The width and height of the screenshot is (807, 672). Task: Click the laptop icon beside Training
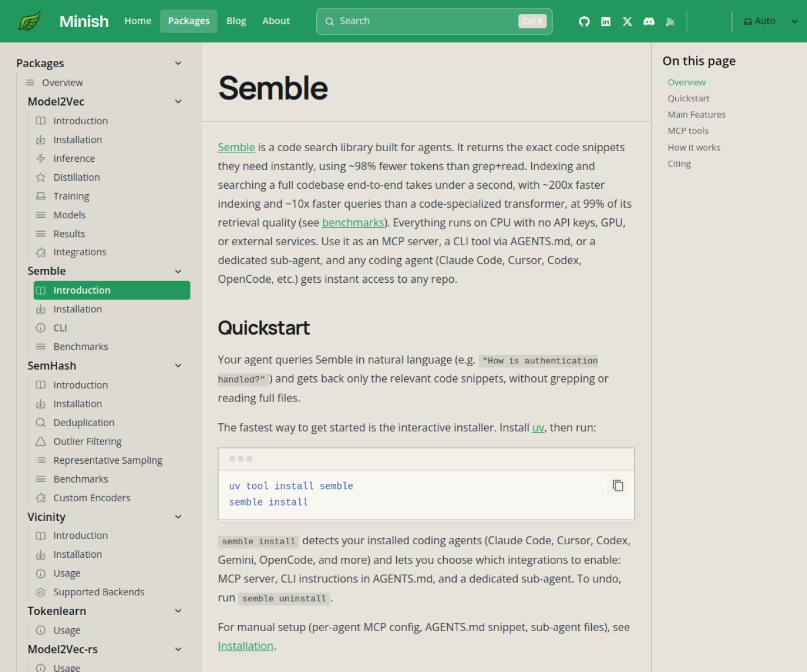pyautogui.click(x=41, y=196)
